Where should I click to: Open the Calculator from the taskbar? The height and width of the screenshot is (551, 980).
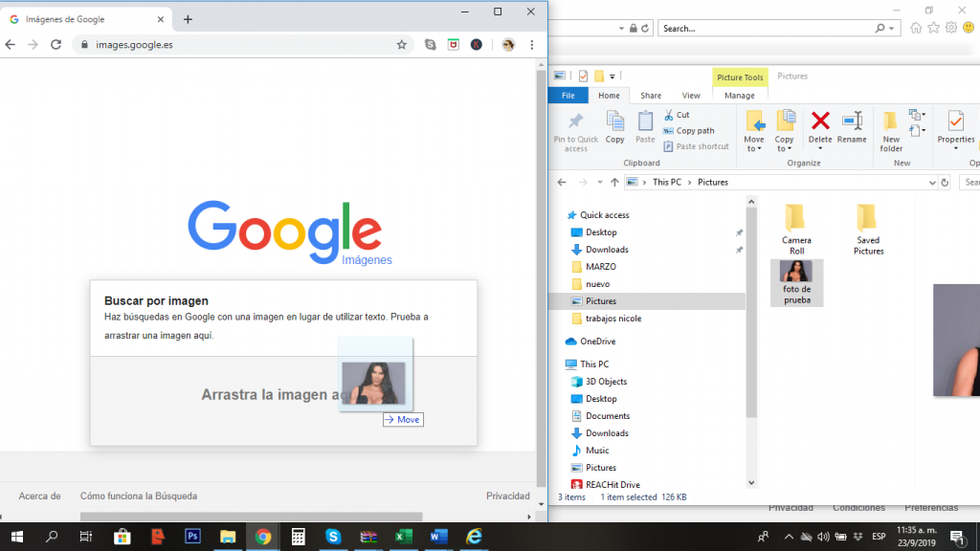299,537
